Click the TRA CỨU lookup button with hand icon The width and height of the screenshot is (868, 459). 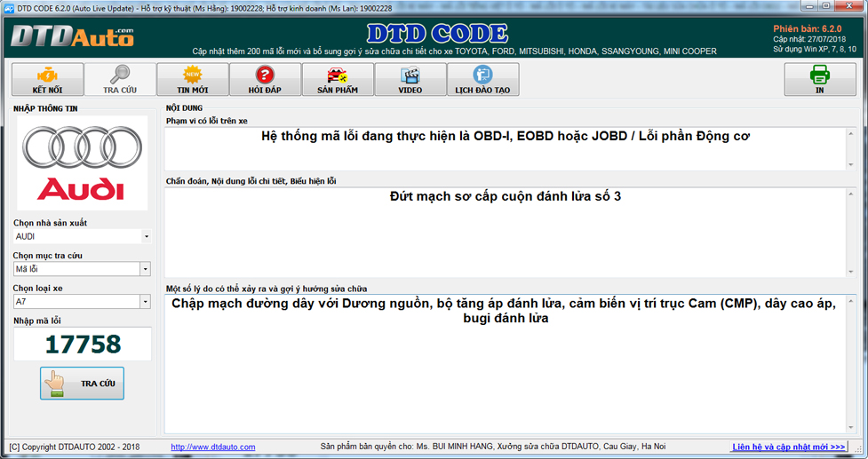click(x=82, y=384)
